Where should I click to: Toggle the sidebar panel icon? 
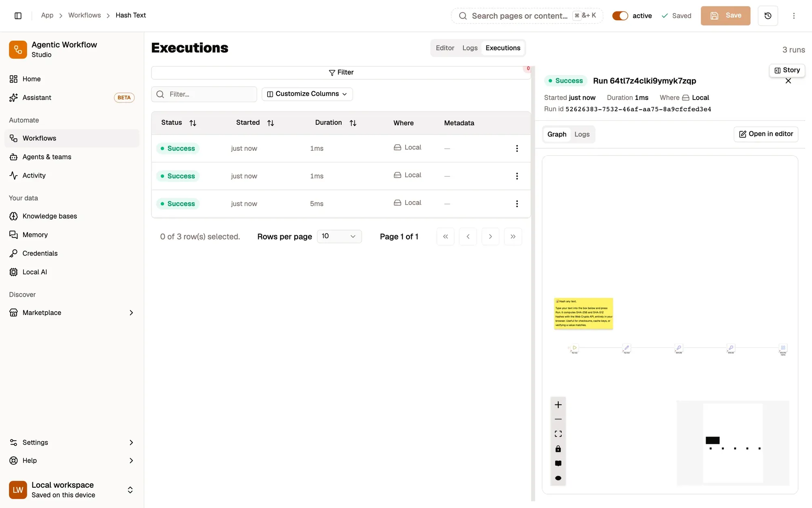pyautogui.click(x=18, y=15)
